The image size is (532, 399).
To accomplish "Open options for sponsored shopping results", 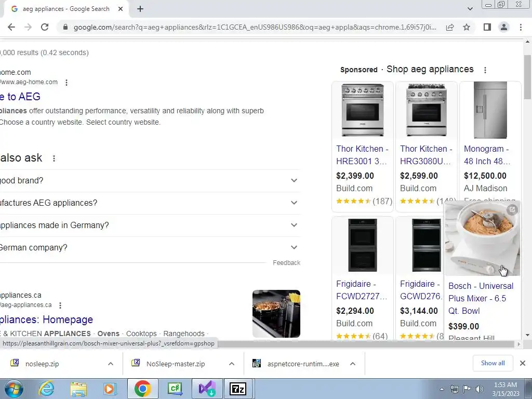I will coord(485,70).
